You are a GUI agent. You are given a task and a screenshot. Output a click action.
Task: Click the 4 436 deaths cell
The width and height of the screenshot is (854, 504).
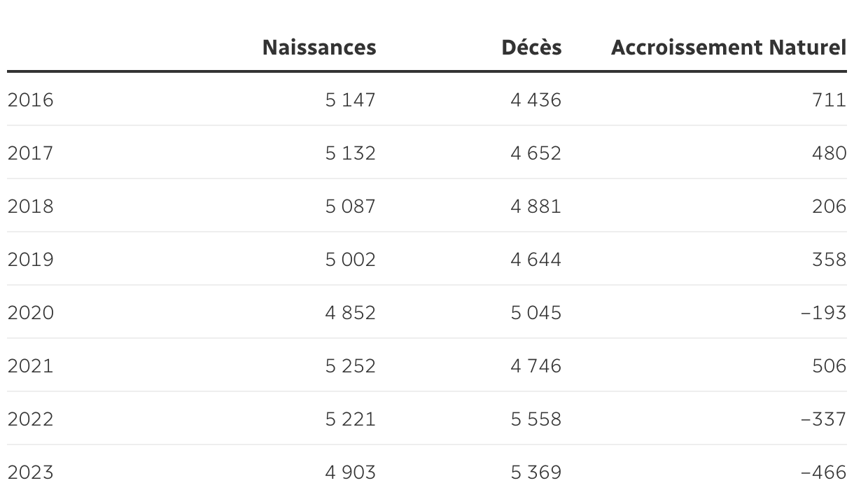535,100
